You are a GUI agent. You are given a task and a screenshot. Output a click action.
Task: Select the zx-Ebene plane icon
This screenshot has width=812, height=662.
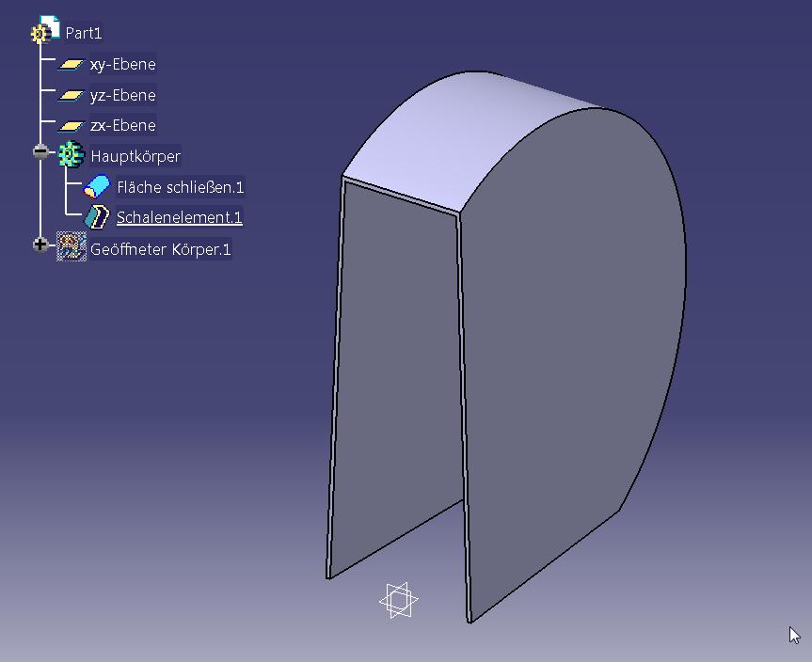coord(71,126)
